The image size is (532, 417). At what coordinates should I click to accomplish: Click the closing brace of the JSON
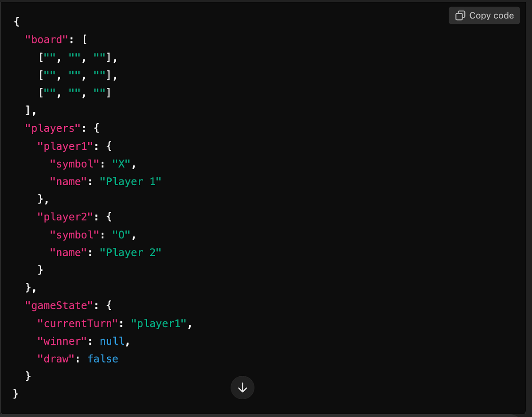tap(16, 393)
